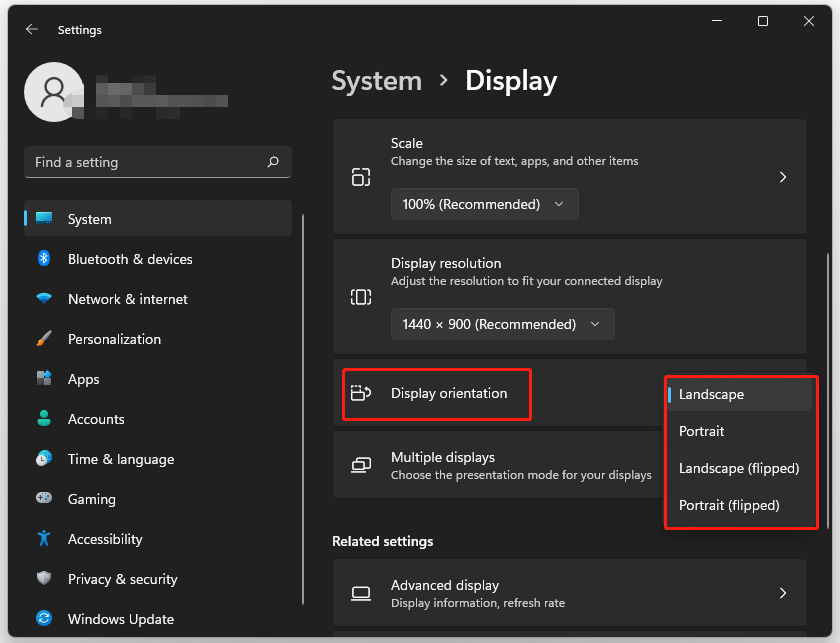Click the Personalization brush icon
This screenshot has height=643, width=840.
[44, 339]
